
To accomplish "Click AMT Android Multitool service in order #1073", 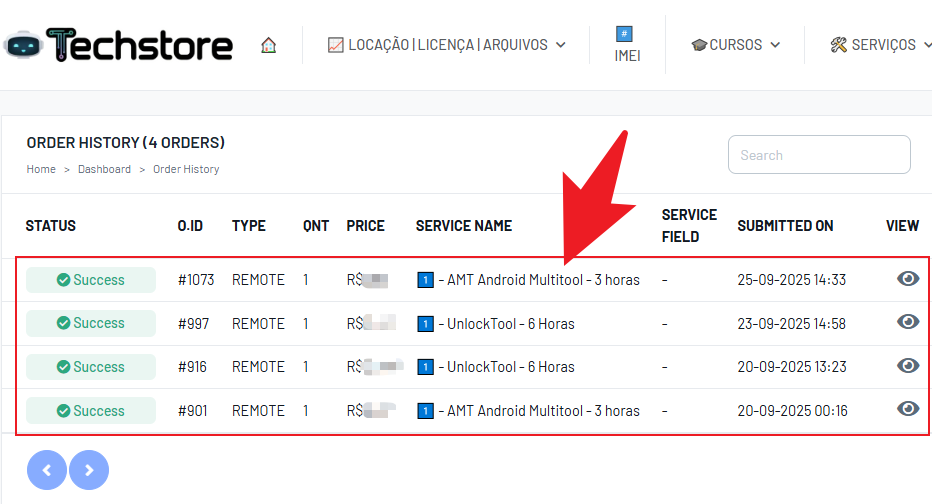I will point(538,280).
